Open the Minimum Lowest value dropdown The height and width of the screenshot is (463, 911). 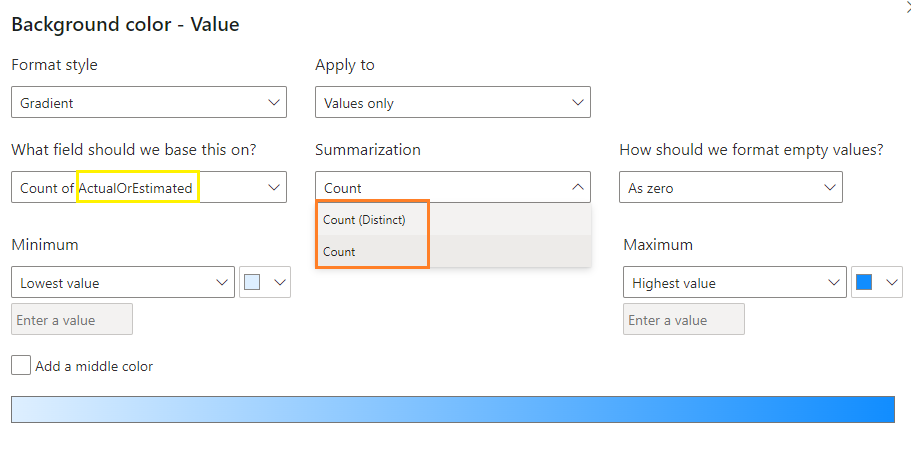click(123, 282)
